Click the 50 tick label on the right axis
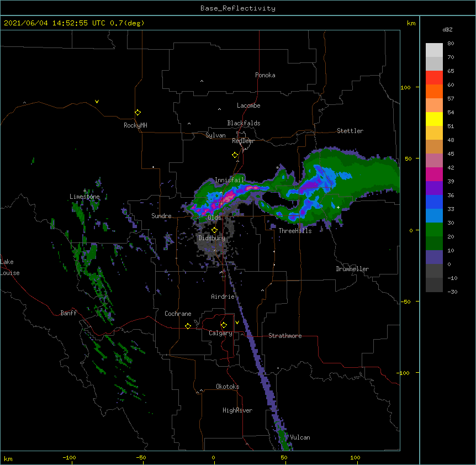This screenshot has height=465, width=476. pyautogui.click(x=408, y=158)
